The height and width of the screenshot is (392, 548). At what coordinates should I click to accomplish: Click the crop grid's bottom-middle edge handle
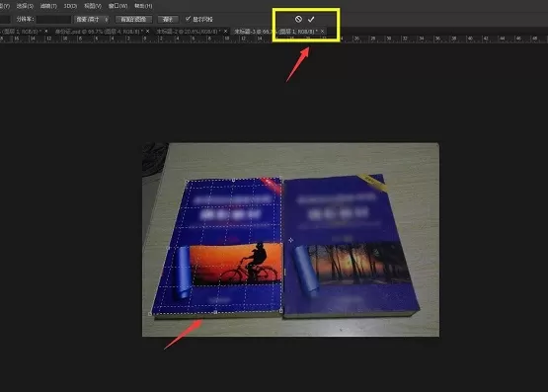215,312
